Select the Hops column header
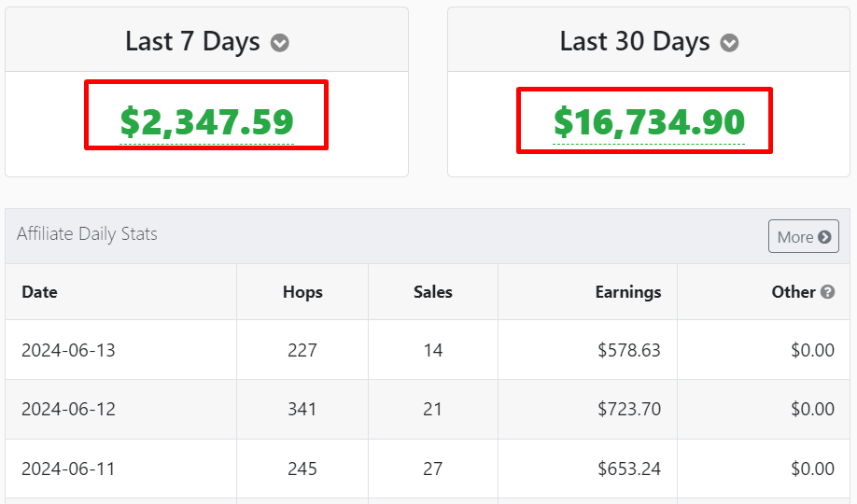Image resolution: width=857 pixels, height=504 pixels. [x=302, y=292]
